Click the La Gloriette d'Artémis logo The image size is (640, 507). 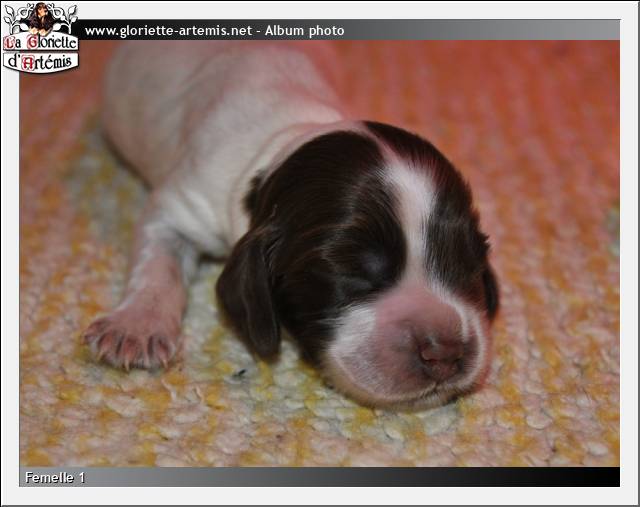[x=40, y=38]
